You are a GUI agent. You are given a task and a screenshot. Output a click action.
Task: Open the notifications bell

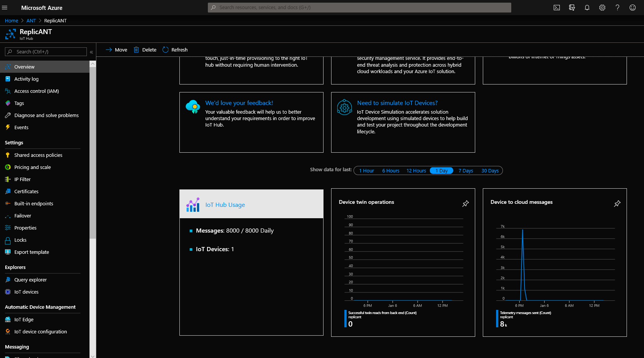[x=587, y=8]
